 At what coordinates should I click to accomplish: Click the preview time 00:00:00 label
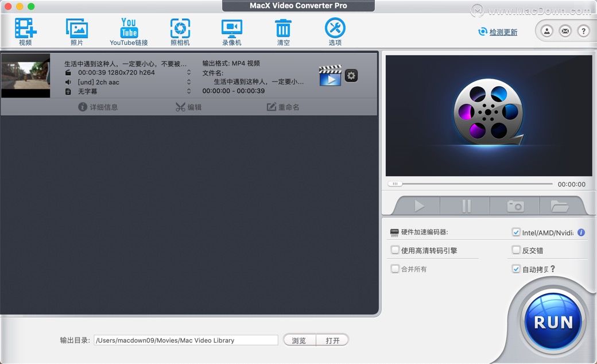point(572,184)
